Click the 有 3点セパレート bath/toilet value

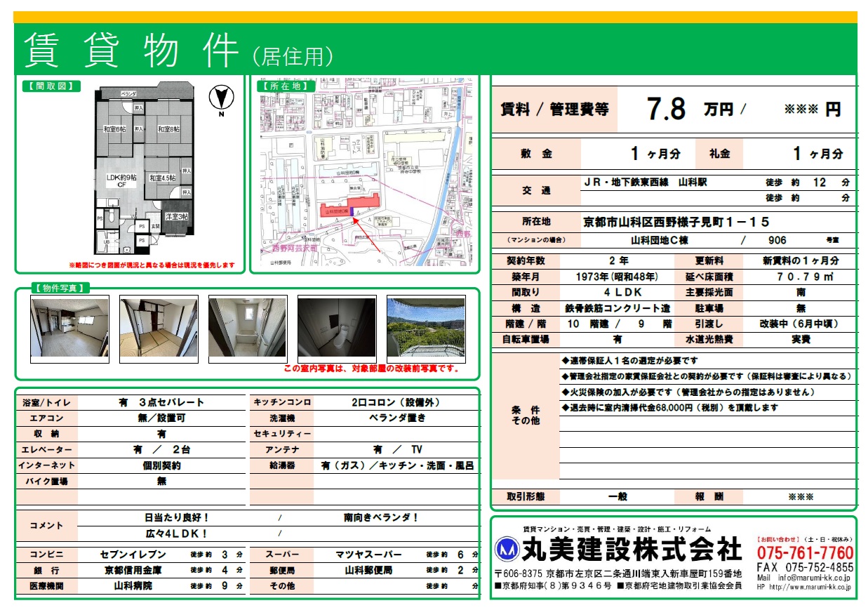pos(162,402)
